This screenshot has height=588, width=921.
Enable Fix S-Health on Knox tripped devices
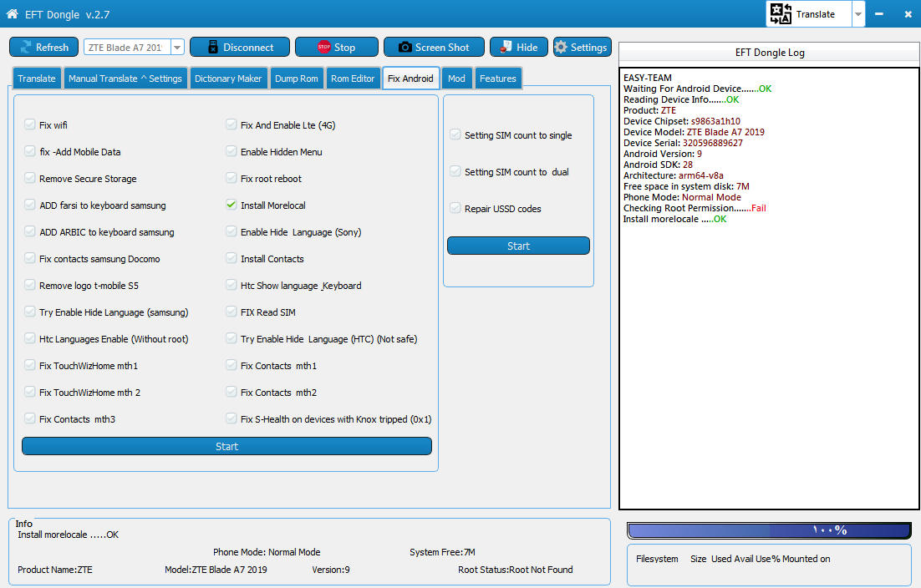click(232, 418)
